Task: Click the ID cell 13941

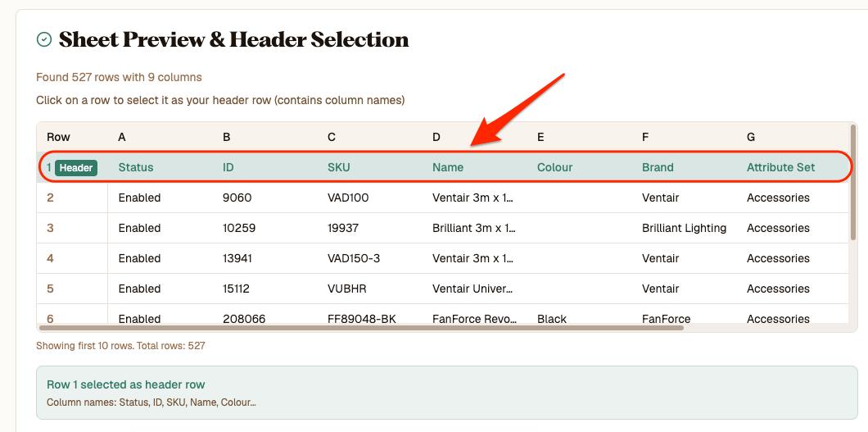Action: (x=238, y=259)
